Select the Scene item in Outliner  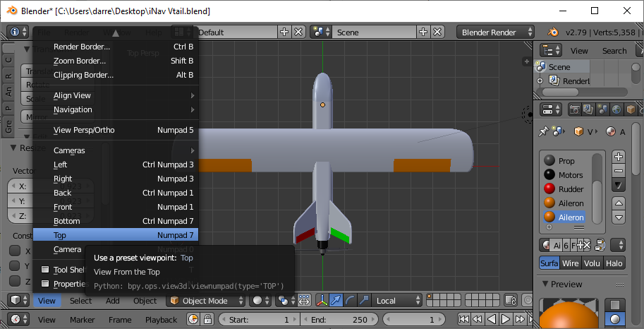point(559,67)
